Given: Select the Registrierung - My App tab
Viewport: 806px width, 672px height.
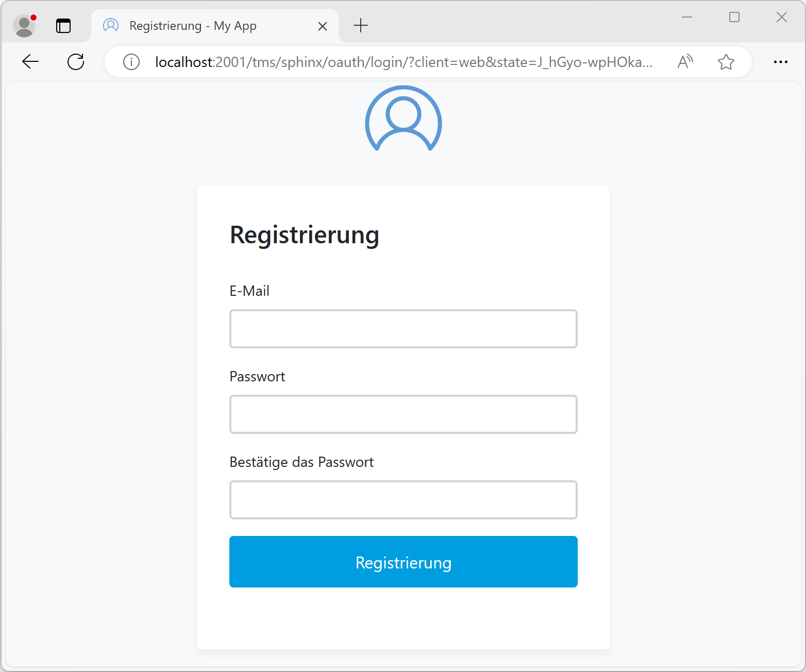Looking at the screenshot, I should coord(206,25).
